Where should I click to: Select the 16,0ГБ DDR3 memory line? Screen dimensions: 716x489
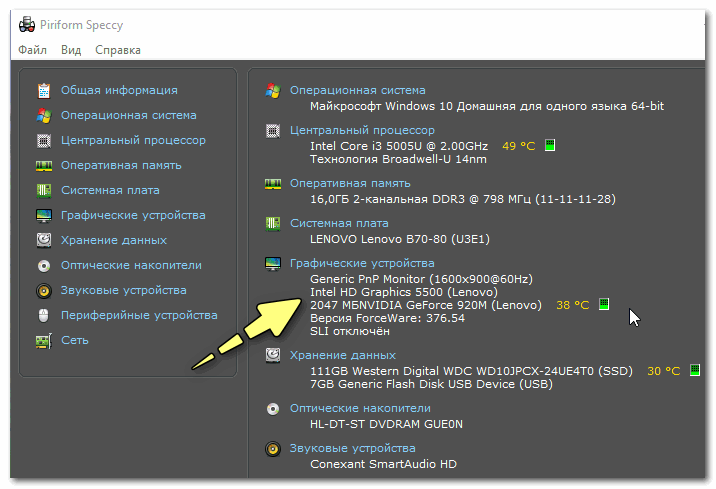pos(463,200)
